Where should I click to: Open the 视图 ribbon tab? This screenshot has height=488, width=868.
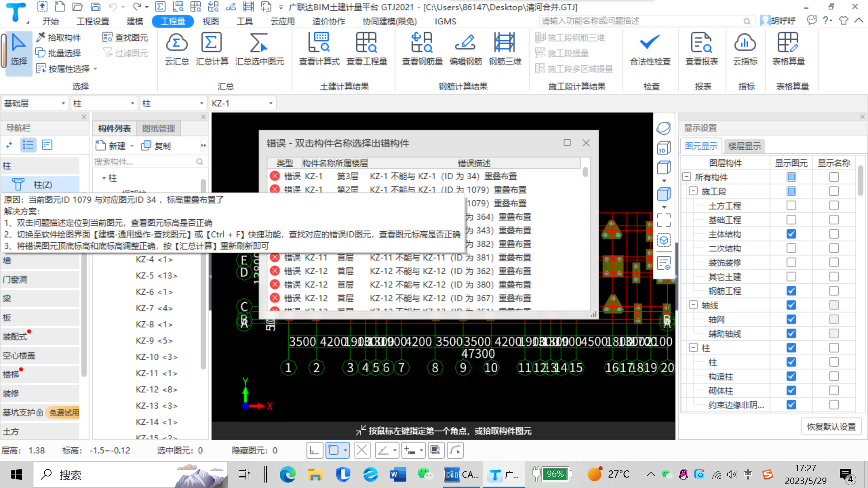[211, 21]
